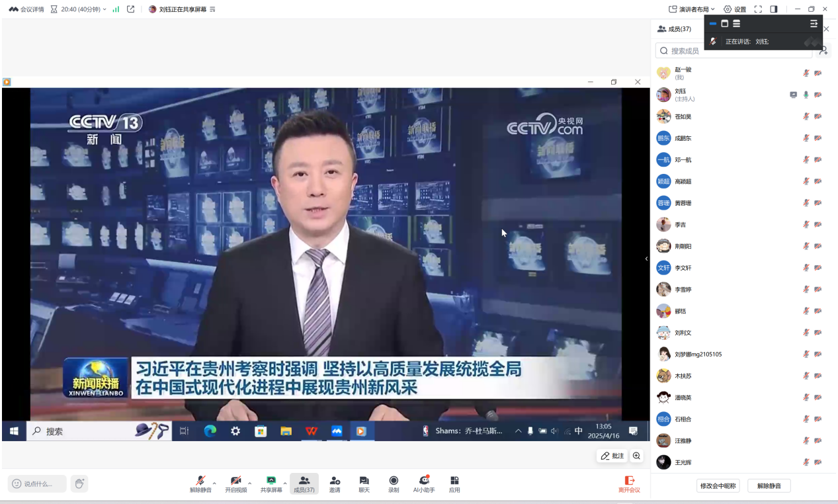This screenshot has height=504, width=838.
Task: Click the raise hand icon
Action: tap(79, 483)
